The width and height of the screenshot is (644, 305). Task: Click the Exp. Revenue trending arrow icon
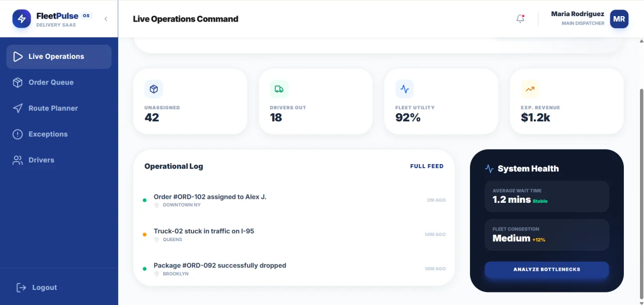point(530,89)
